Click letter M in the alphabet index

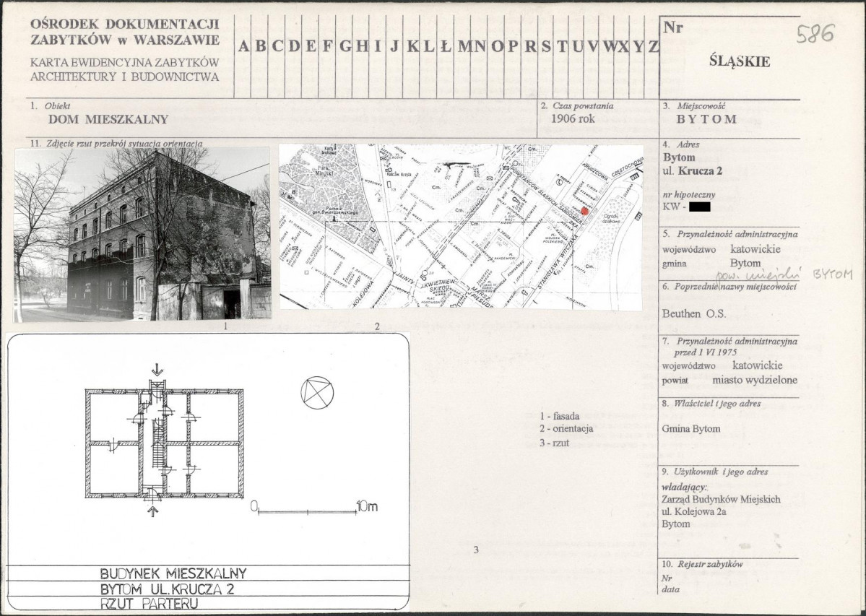point(464,47)
